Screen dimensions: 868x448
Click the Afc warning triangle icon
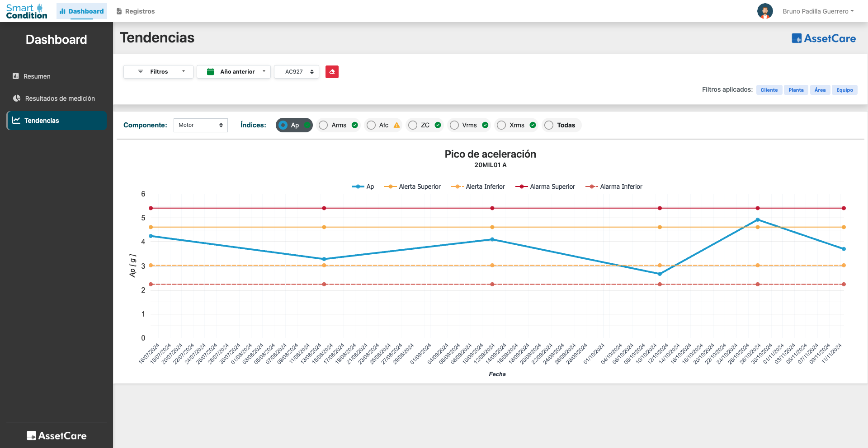[x=396, y=125]
